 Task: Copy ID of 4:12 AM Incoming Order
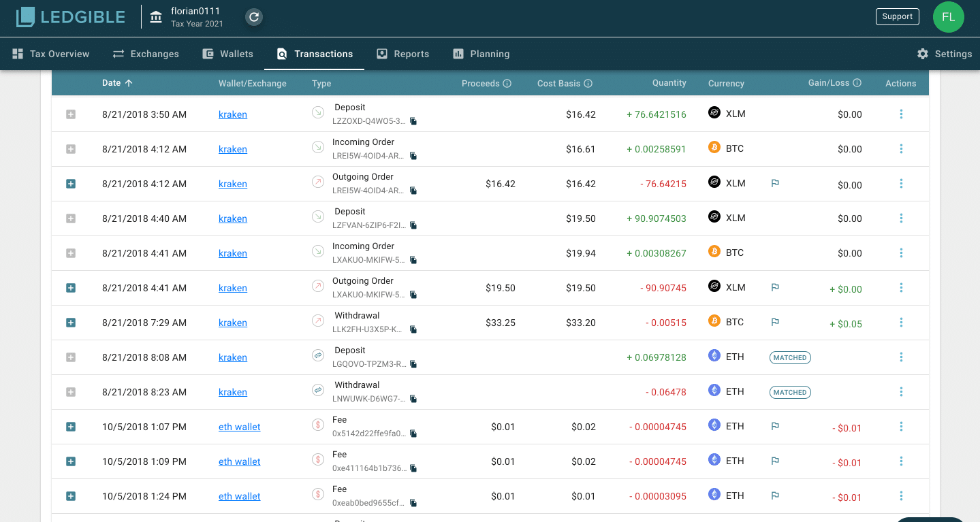pos(413,157)
